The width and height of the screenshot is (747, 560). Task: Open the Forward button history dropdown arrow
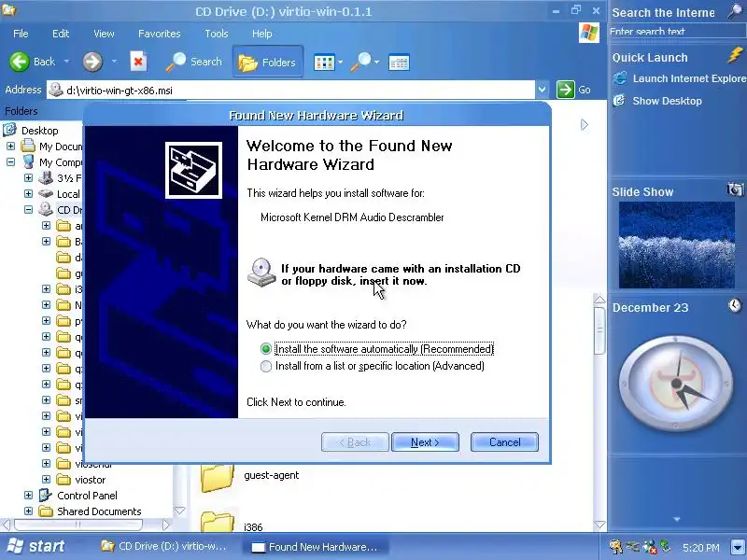(114, 62)
